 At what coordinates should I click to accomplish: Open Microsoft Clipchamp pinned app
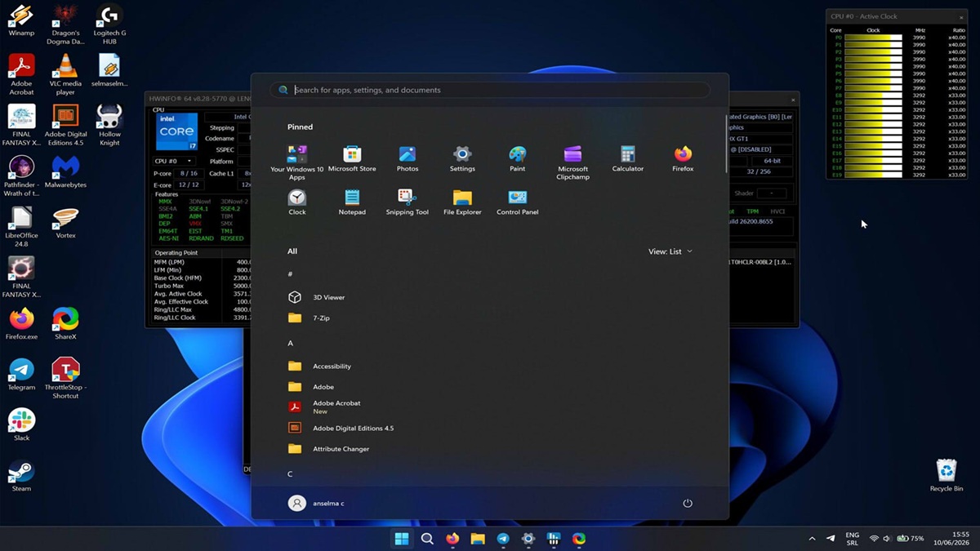click(x=572, y=162)
